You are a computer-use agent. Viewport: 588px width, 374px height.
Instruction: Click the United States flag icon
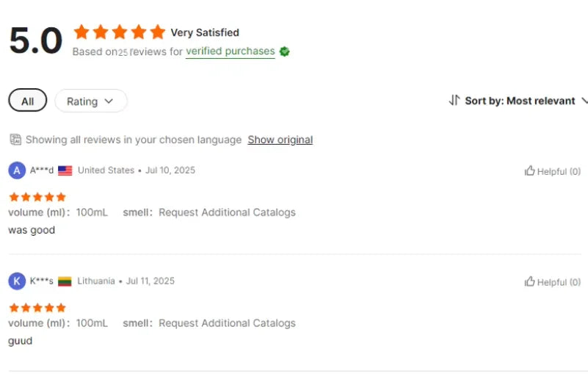[x=65, y=170]
